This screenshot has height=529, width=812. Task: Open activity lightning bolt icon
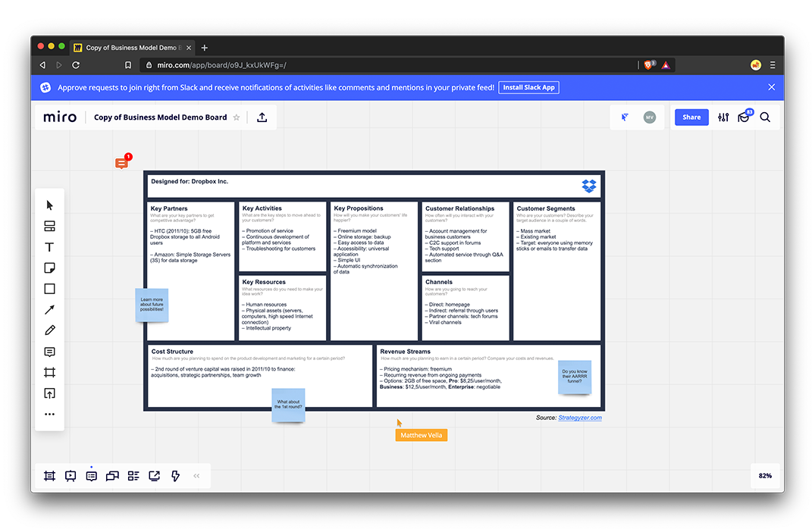point(176,476)
